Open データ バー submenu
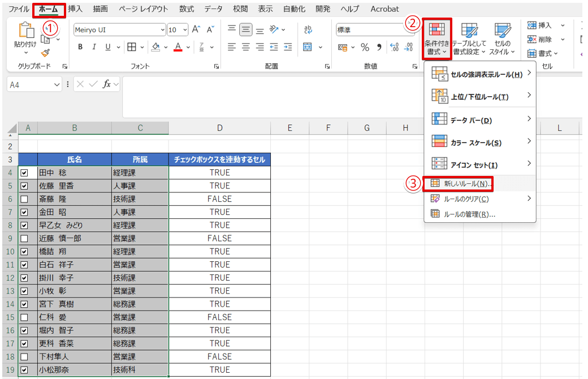The width and height of the screenshot is (588, 379). point(479,120)
